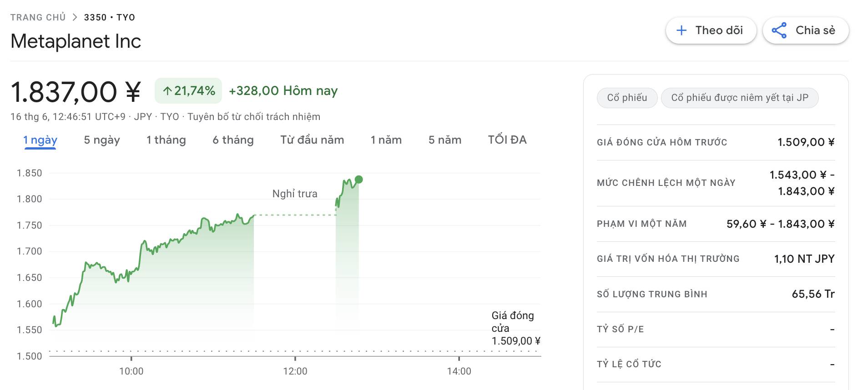Click the Theo dõi follow button
The height and width of the screenshot is (390, 868).
click(711, 30)
